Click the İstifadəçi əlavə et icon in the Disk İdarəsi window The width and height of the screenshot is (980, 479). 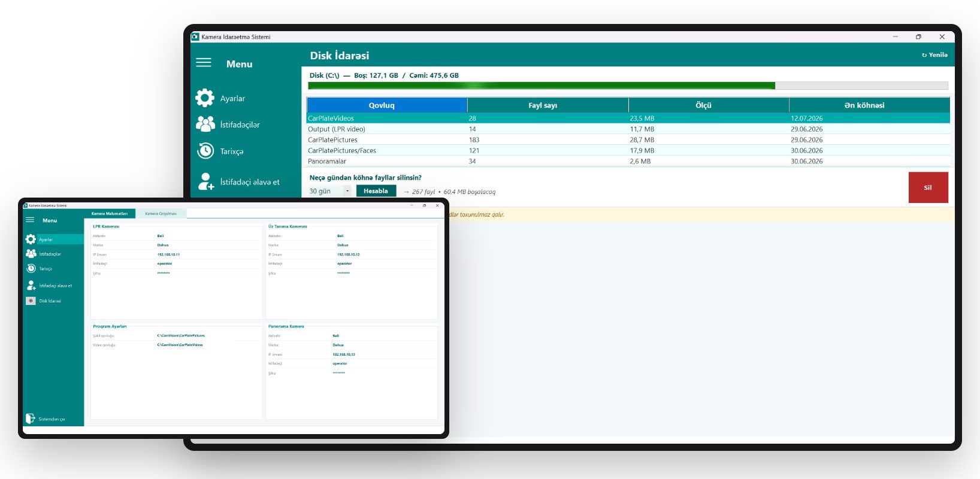[206, 181]
